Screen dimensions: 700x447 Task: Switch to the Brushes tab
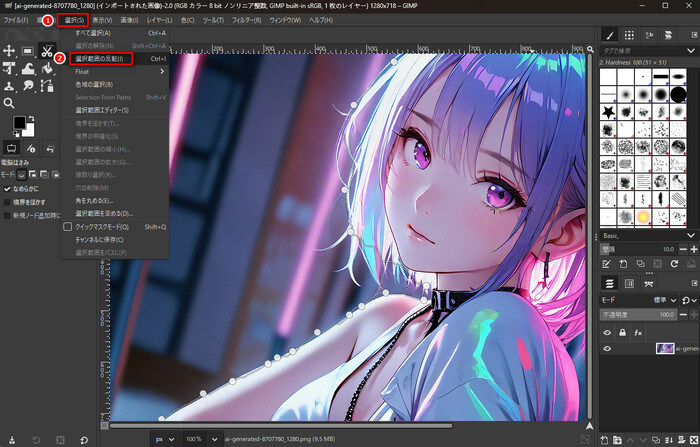coord(609,35)
